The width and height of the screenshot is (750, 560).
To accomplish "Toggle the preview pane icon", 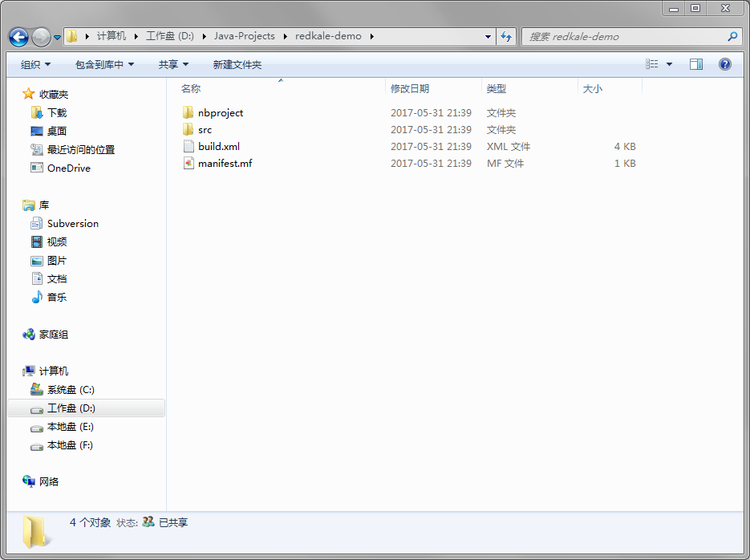I will pyautogui.click(x=696, y=64).
